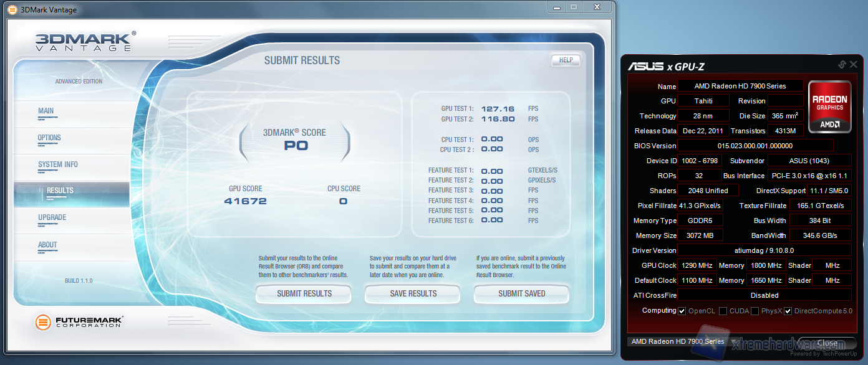Click the ADVANCED EDITION label
868x365 pixels.
point(79,82)
